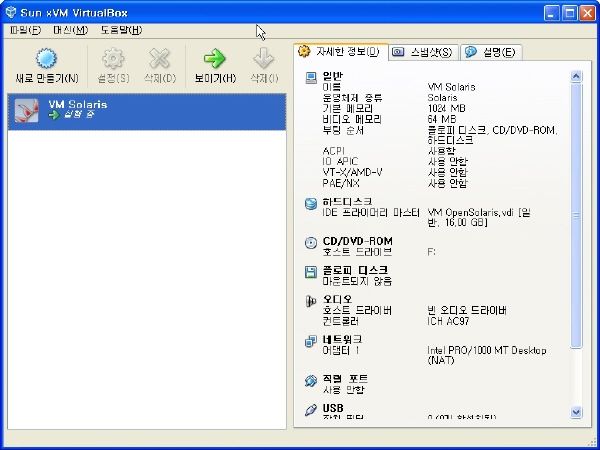
Task: Switch to the 설명(E) tab
Action: pyautogui.click(x=491, y=52)
